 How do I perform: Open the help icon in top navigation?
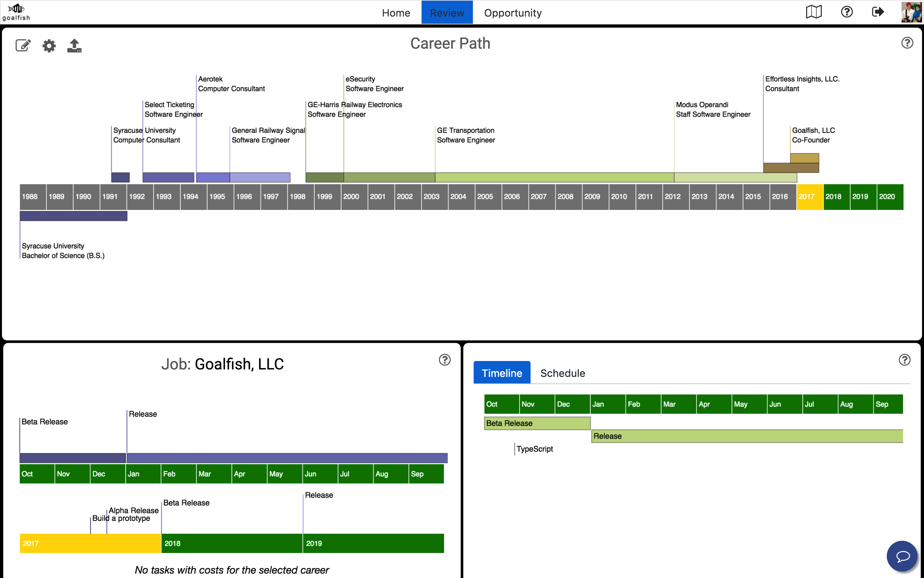point(846,12)
